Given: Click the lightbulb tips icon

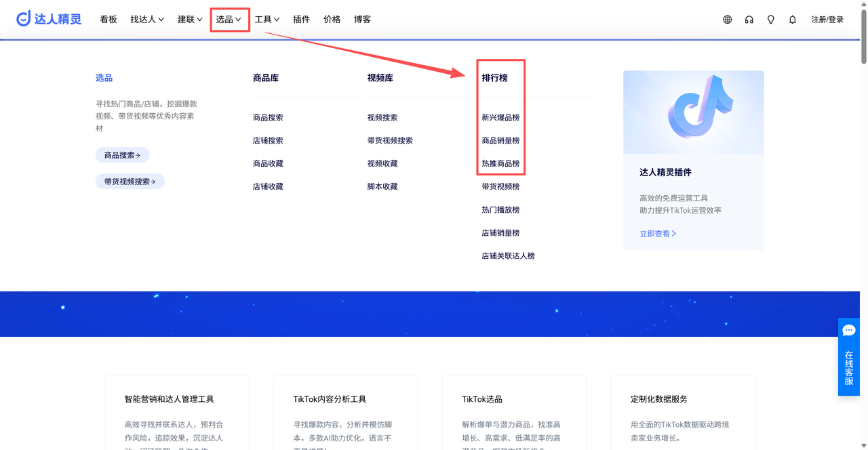Looking at the screenshot, I should pyautogui.click(x=770, y=20).
